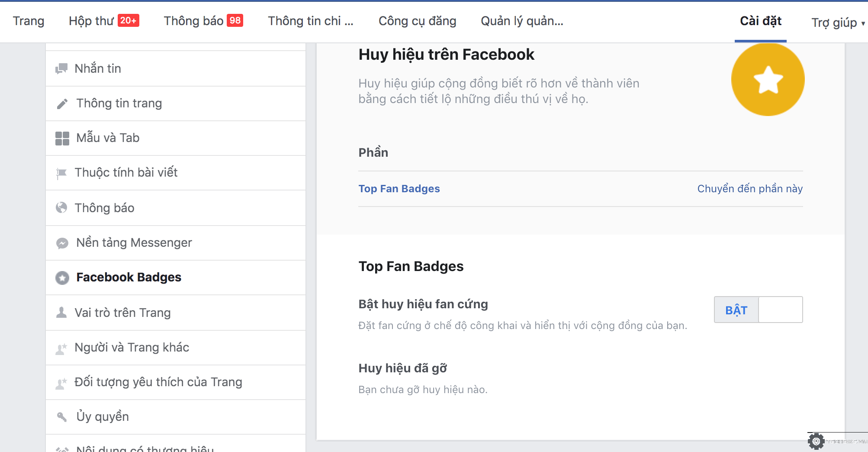The height and width of the screenshot is (452, 868).
Task: Click the key icon beside Ủy quyền
Action: click(62, 416)
